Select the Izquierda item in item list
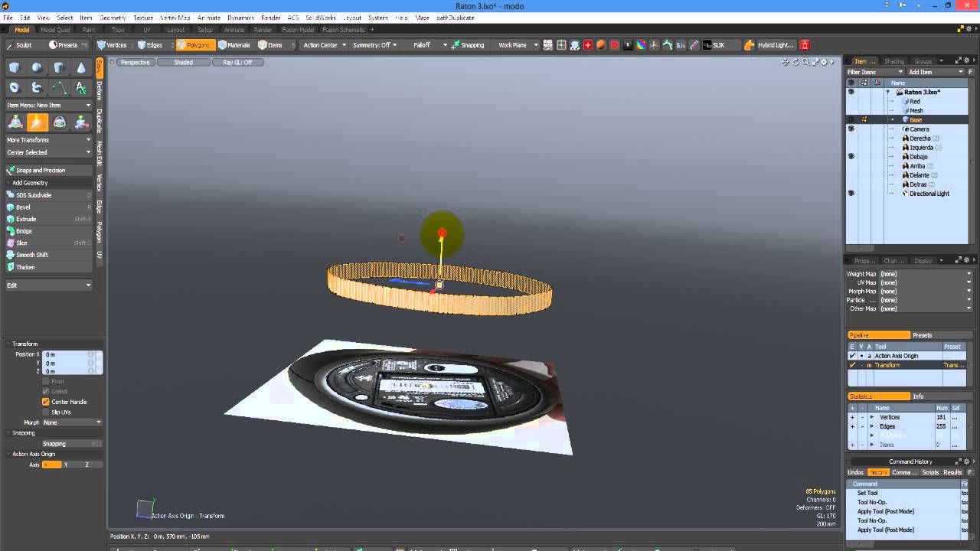Image resolution: width=980 pixels, height=551 pixels. click(x=921, y=148)
